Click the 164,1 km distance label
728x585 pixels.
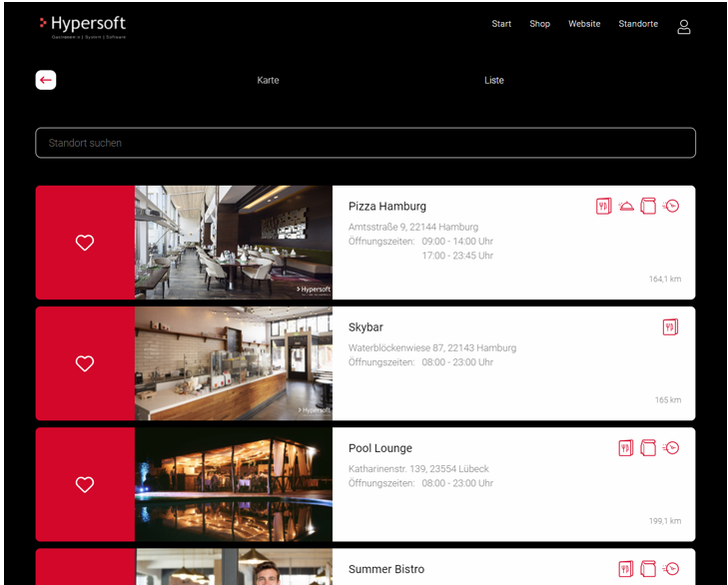665,280
